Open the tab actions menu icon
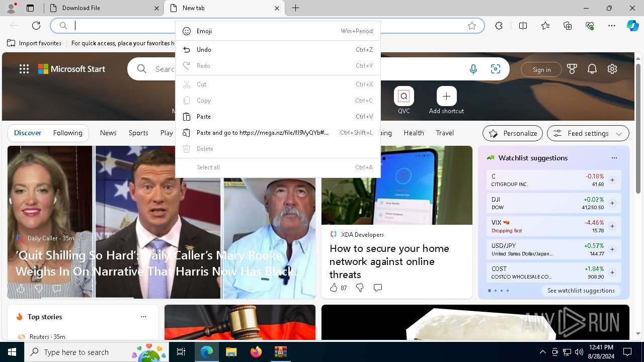 30,8
